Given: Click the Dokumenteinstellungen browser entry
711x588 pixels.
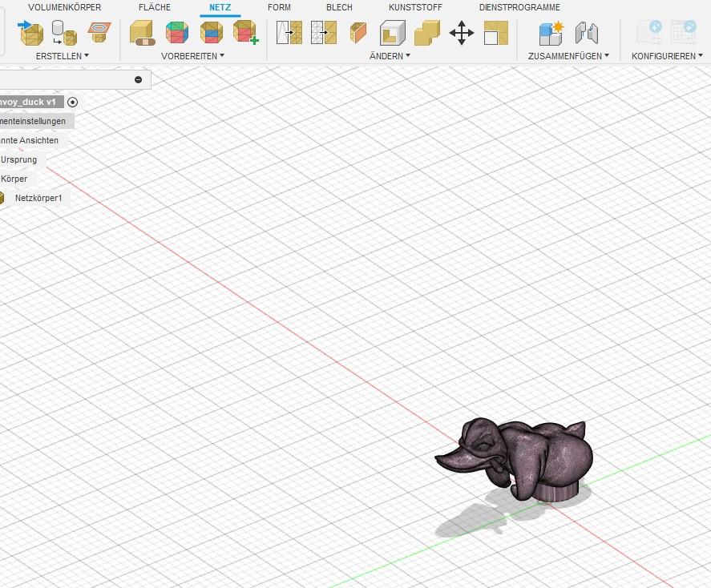Looking at the screenshot, I should [37, 122].
